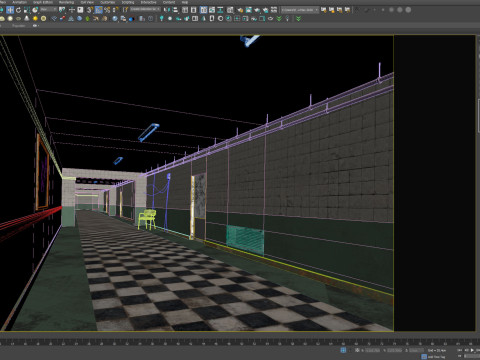Image resolution: width=480 pixels, height=360 pixels.
Task: Click the first green double-chevron icon in second row
Action: pyautogui.click(x=279, y=18)
